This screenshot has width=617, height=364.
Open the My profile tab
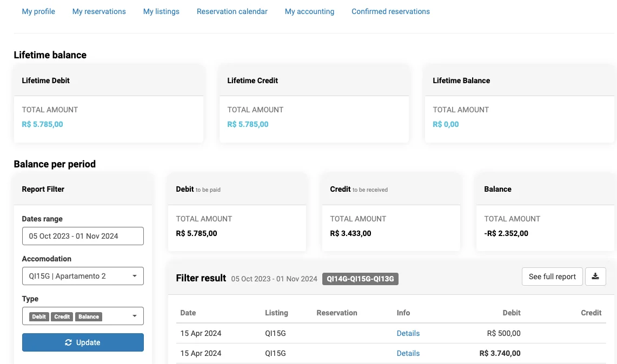coord(38,11)
